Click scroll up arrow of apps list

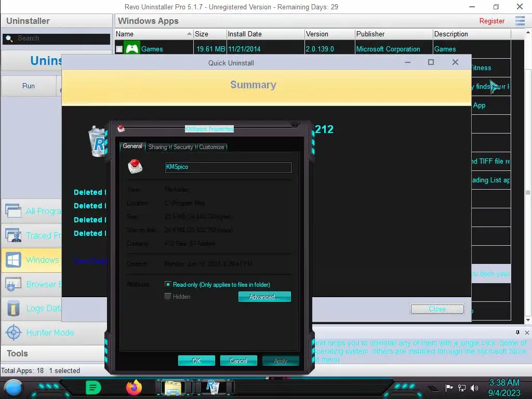528,33
